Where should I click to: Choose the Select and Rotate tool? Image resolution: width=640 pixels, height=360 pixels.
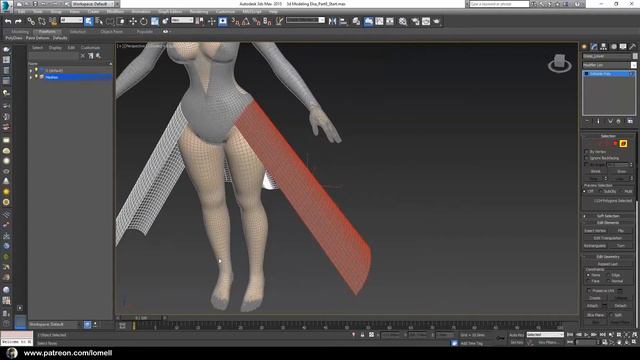click(144, 21)
